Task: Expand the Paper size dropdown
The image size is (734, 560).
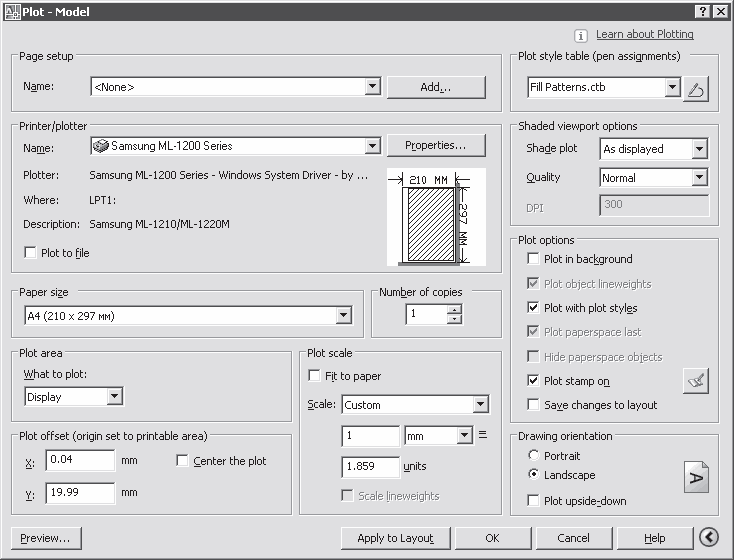Action: click(344, 316)
